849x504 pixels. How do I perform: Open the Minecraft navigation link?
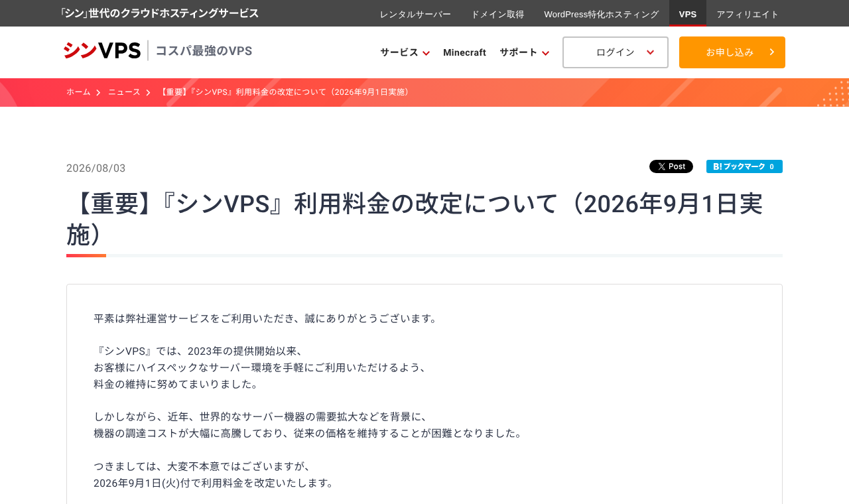(x=464, y=52)
